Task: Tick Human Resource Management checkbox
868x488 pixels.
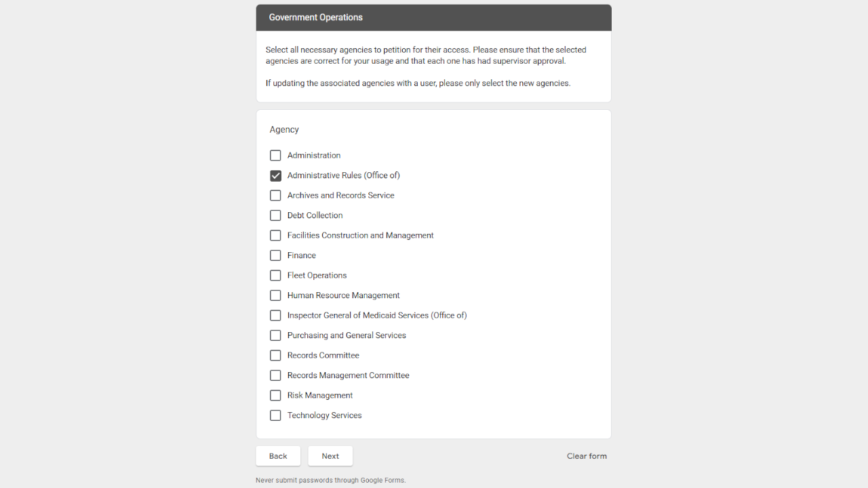Action: coord(275,296)
